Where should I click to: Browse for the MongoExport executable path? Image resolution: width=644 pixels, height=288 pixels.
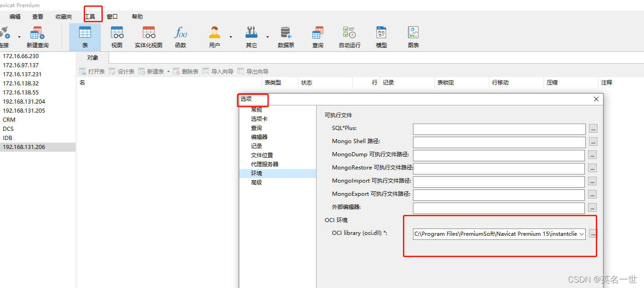click(592, 194)
